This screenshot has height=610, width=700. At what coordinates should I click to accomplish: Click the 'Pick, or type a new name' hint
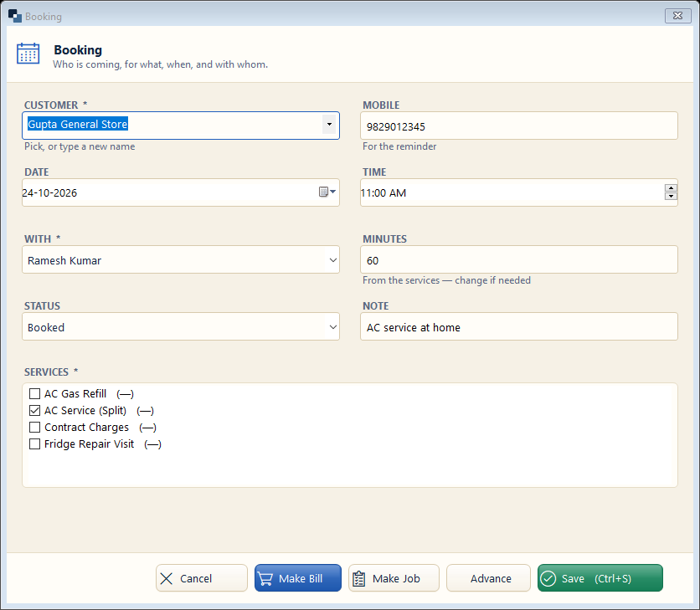(80, 146)
